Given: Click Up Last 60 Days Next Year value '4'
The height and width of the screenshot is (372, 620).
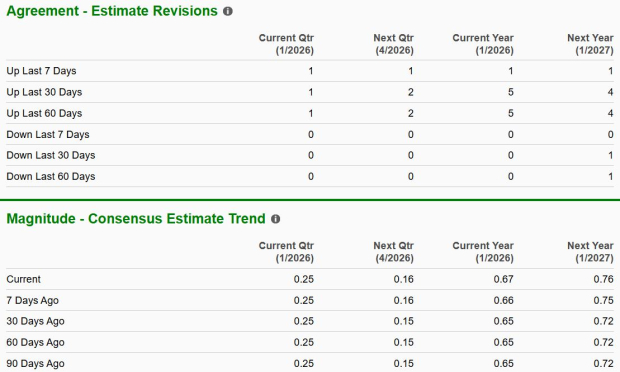Looking at the screenshot, I should [611, 113].
